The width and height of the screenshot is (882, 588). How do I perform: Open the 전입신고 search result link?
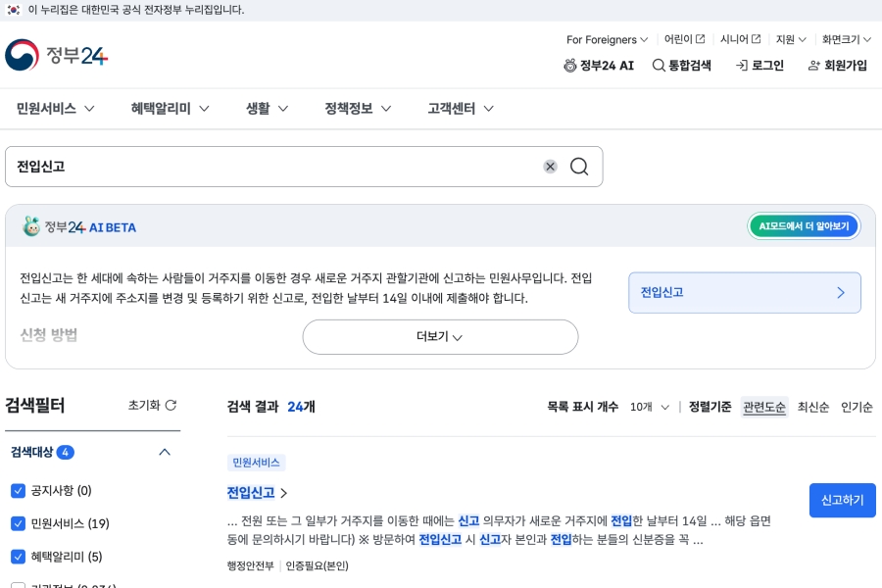(x=250, y=493)
